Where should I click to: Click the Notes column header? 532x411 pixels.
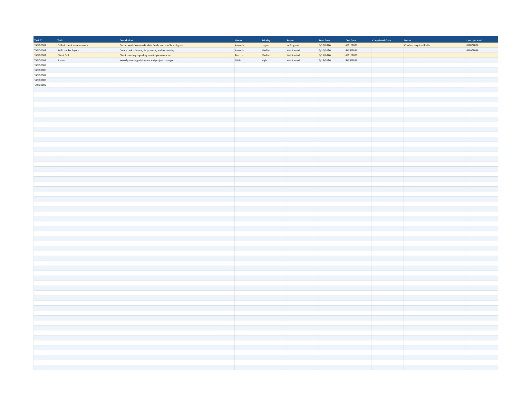[434, 40]
